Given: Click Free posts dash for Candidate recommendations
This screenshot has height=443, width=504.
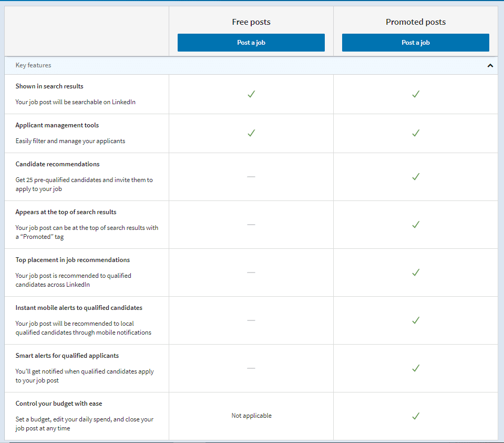Looking at the screenshot, I should pos(251,177).
